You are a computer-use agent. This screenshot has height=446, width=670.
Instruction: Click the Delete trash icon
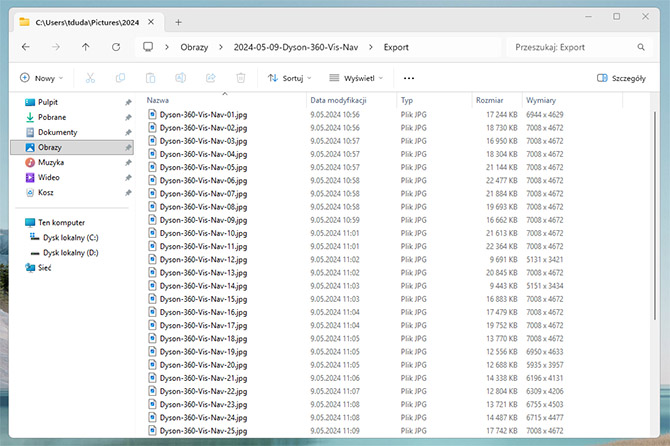(241, 78)
